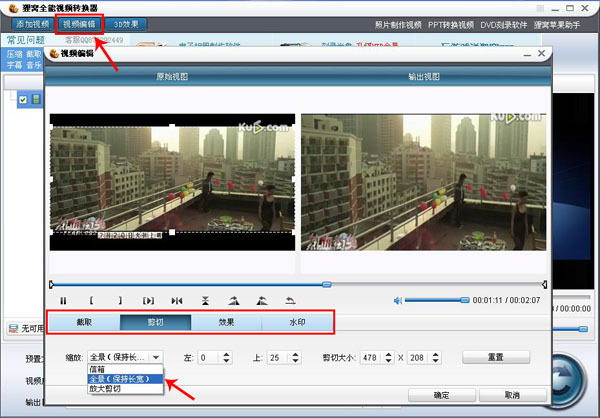Click 添加视频 in main toolbar
Viewport: 600px width, 418px height.
pyautogui.click(x=33, y=24)
